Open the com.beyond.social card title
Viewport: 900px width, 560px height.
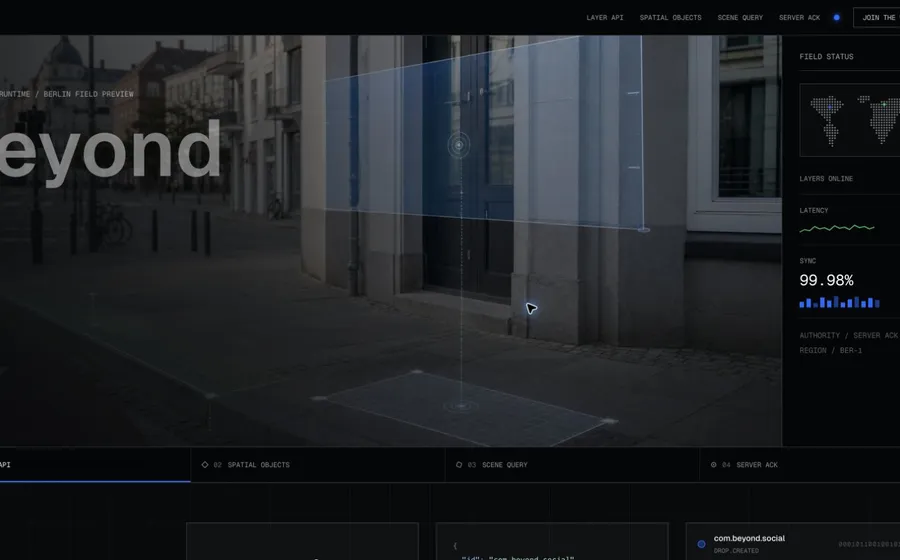click(x=749, y=538)
